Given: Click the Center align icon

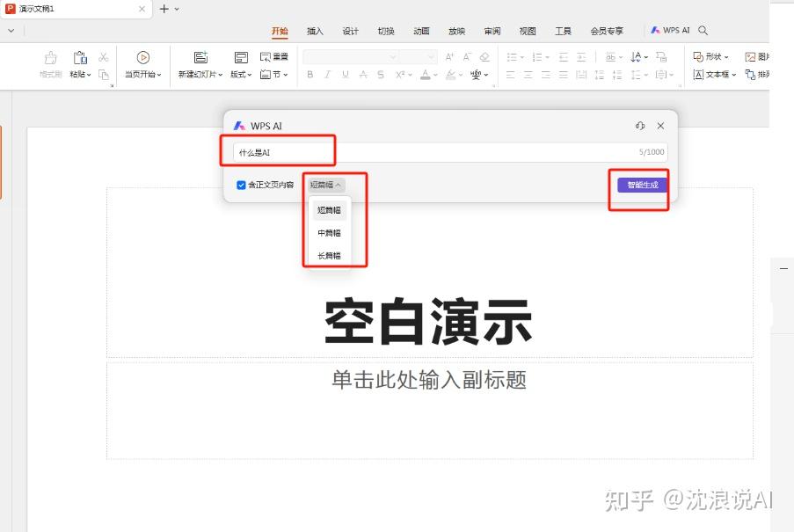Looking at the screenshot, I should (x=528, y=75).
